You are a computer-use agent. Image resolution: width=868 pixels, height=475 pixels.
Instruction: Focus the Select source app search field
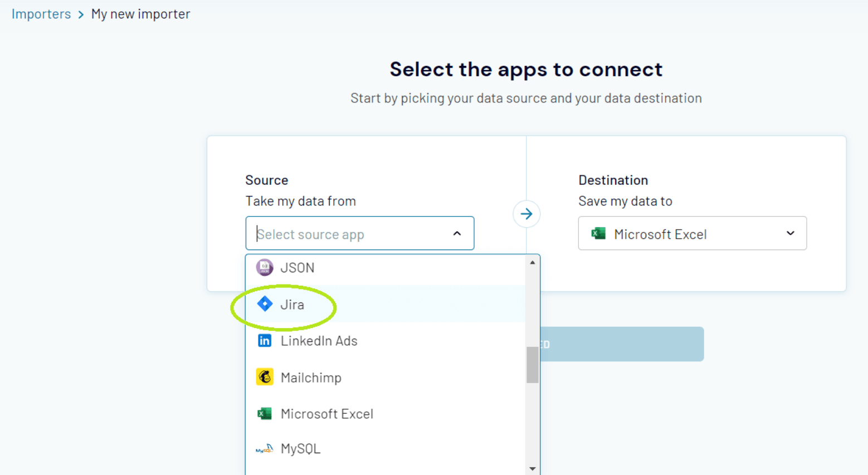(x=351, y=234)
